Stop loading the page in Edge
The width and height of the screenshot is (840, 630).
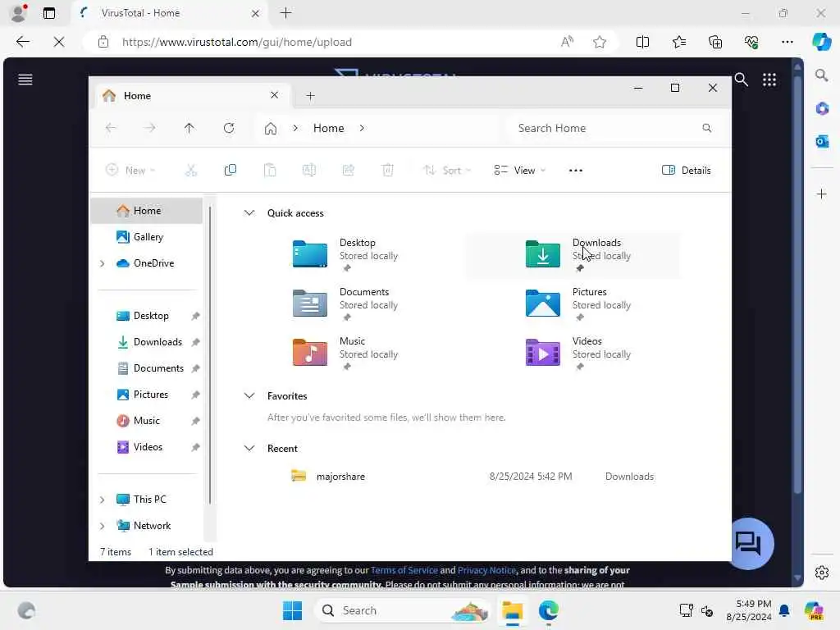59,42
